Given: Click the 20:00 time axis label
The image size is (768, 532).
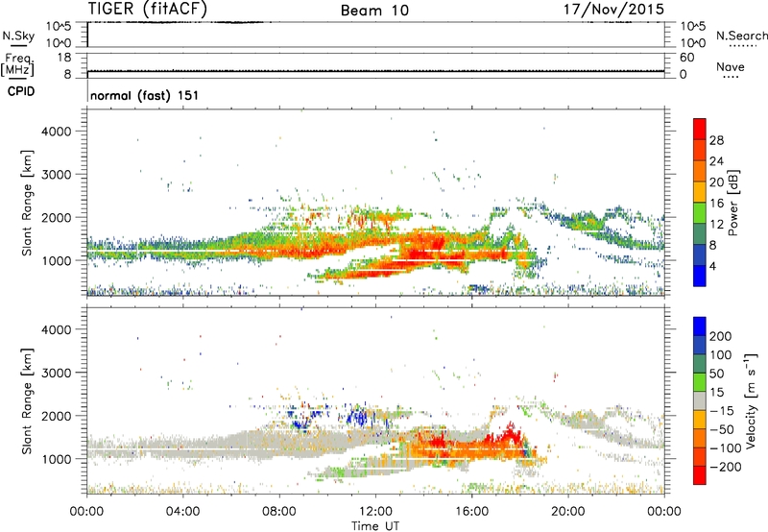Looking at the screenshot, I should click(x=567, y=512).
